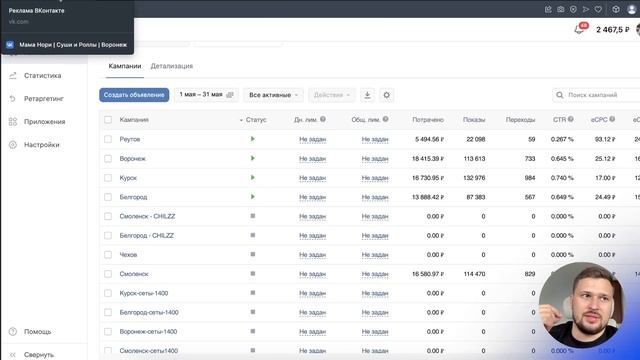This screenshot has height=360, width=640.
Task: Select Мама Нори tab preview entry
Action: 67,45
